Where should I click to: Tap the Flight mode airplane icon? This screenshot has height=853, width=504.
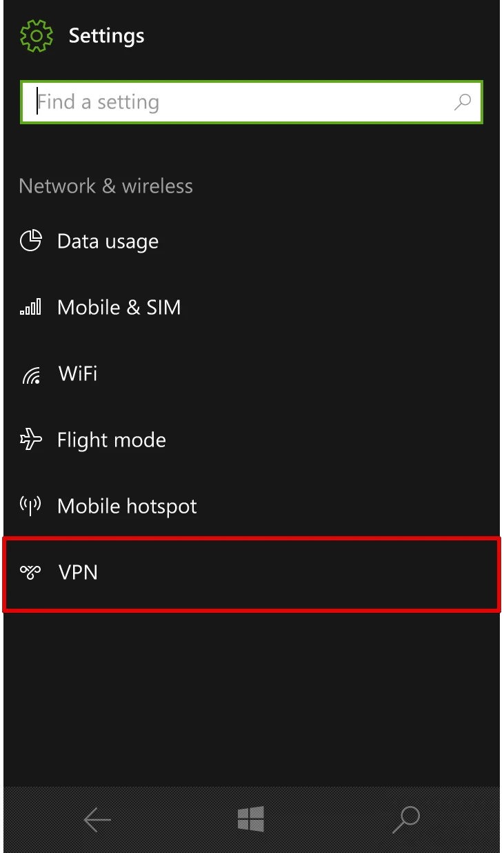coord(30,440)
